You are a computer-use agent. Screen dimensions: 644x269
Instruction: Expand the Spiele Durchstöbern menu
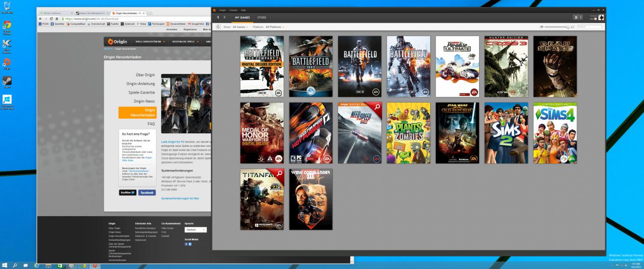(x=150, y=42)
